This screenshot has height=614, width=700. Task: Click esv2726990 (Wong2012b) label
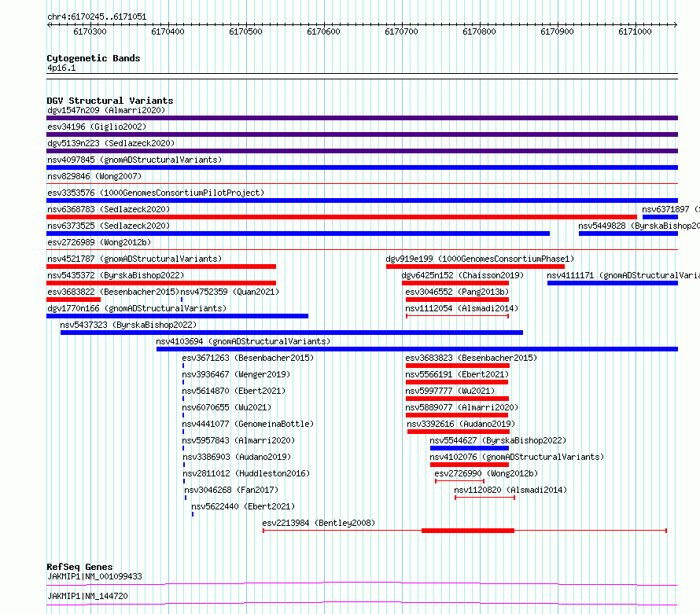pyautogui.click(x=486, y=473)
